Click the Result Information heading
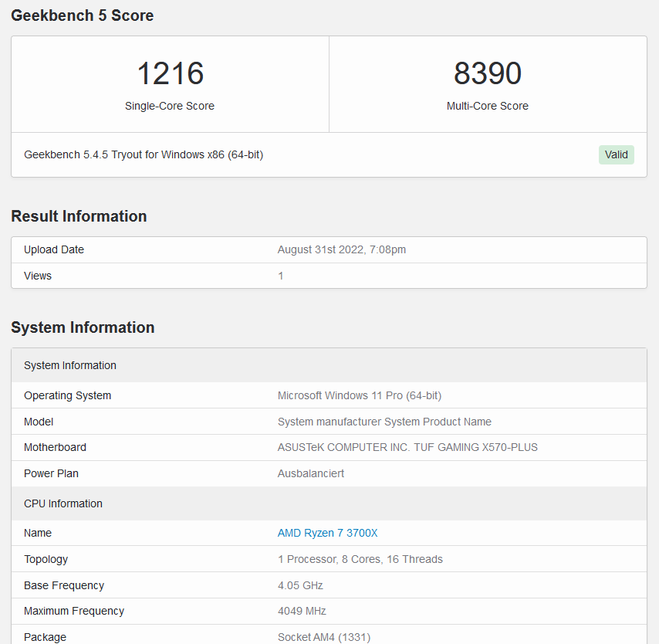Screen dimensions: 659x644 tap(79, 216)
